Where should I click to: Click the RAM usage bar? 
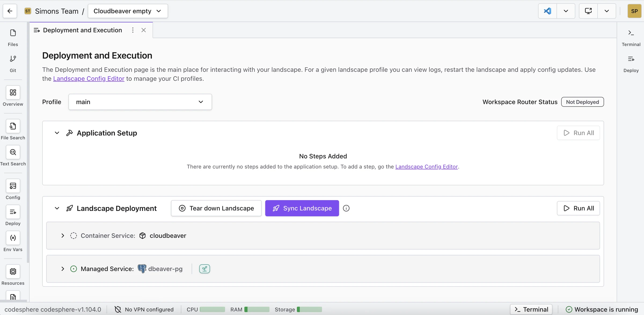[257, 309]
